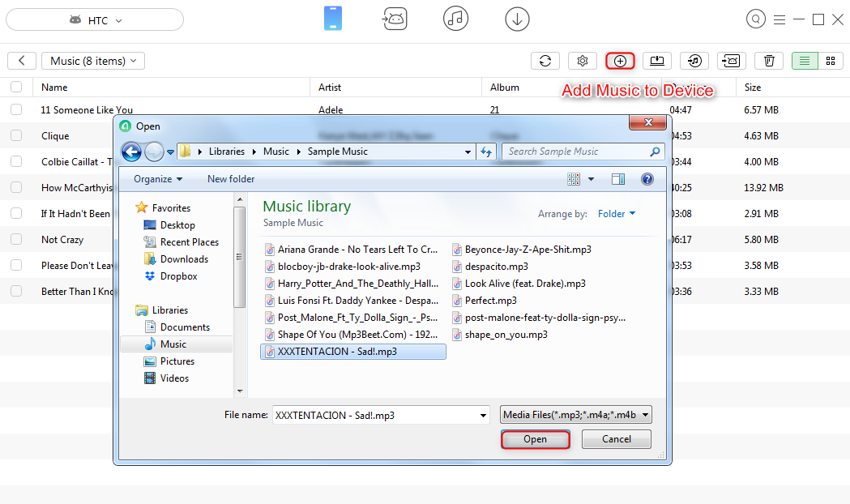
Task: Open the Android mover icon in top bar
Action: [x=395, y=19]
